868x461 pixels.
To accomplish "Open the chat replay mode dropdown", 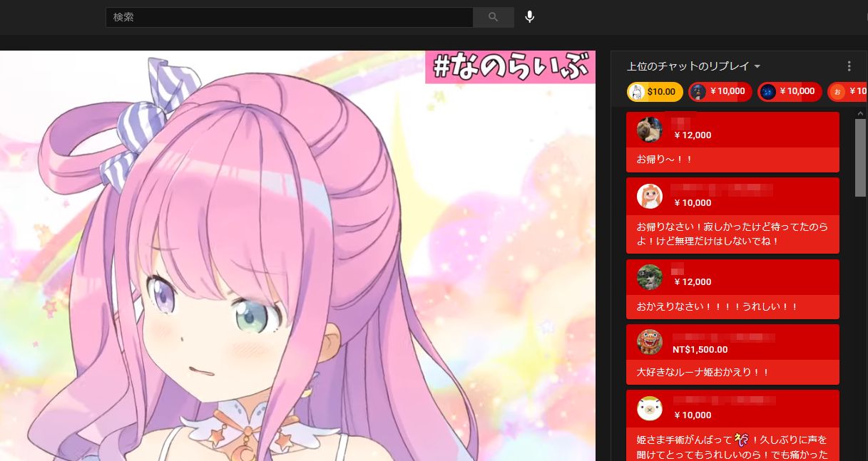I will (694, 66).
